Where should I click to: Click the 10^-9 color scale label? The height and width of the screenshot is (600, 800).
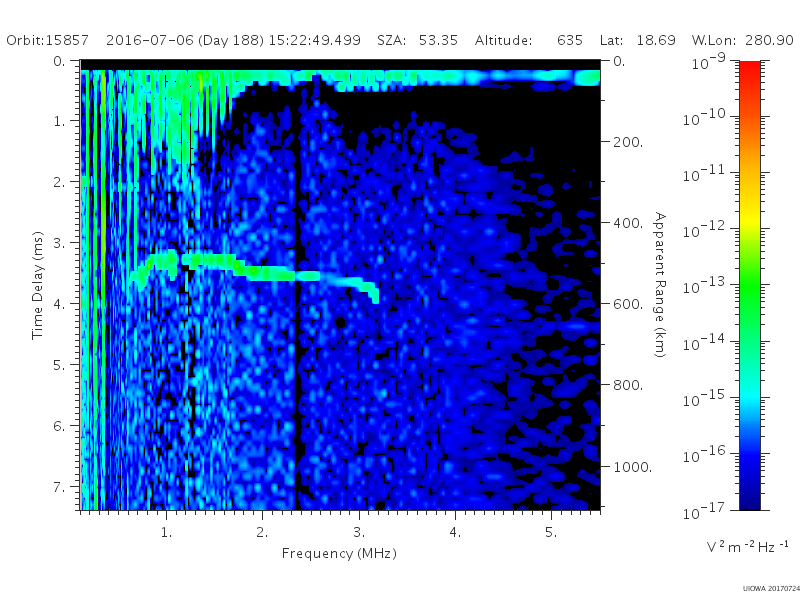tap(708, 61)
